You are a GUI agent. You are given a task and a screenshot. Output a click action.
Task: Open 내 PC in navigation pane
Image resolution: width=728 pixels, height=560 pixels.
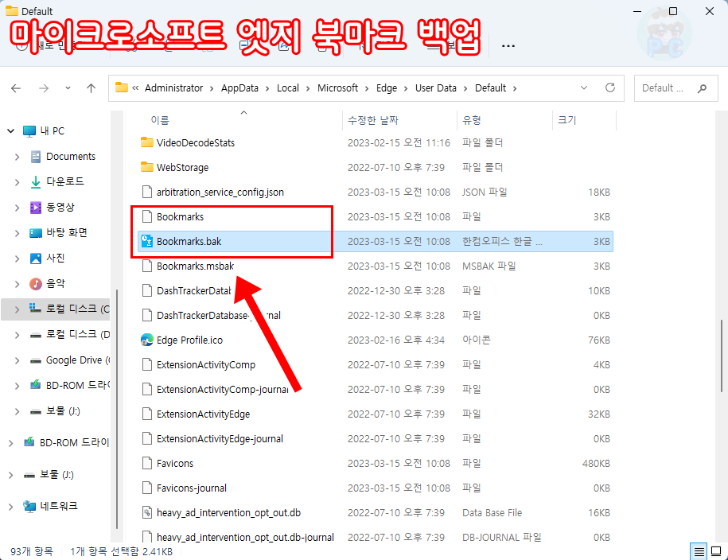click(52, 131)
